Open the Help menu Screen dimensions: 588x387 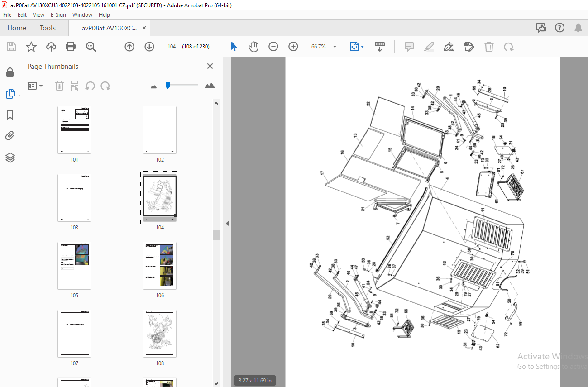point(104,15)
